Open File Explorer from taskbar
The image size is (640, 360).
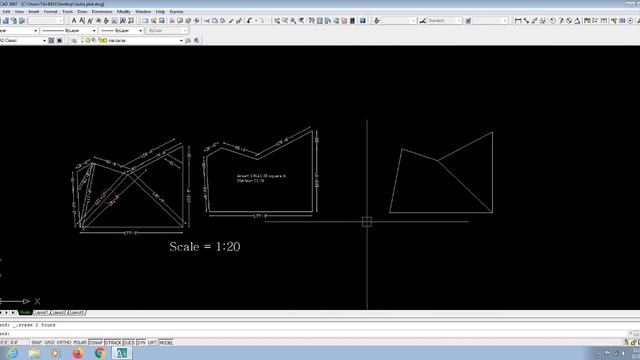34,353
